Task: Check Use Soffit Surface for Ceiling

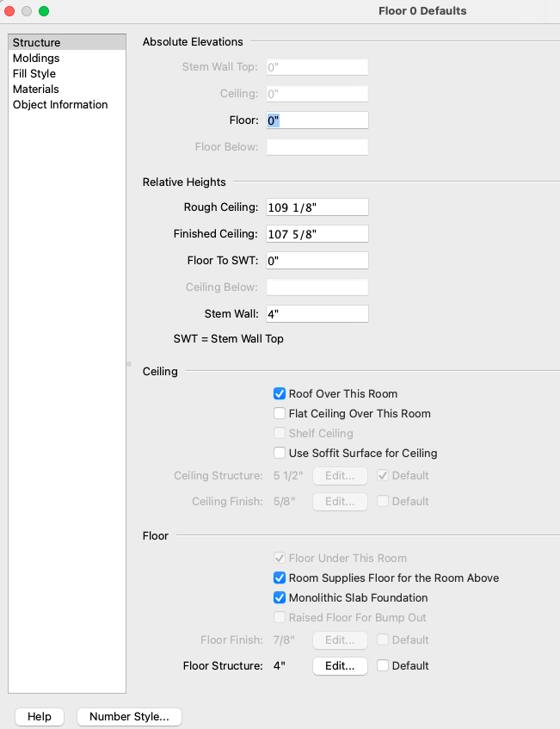Action: tap(280, 454)
